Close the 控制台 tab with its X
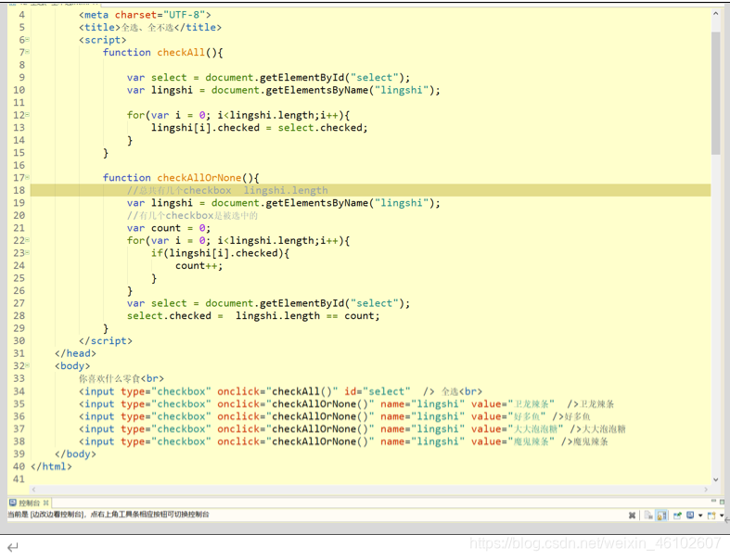Viewport: 730px width, 560px height. 45,503
